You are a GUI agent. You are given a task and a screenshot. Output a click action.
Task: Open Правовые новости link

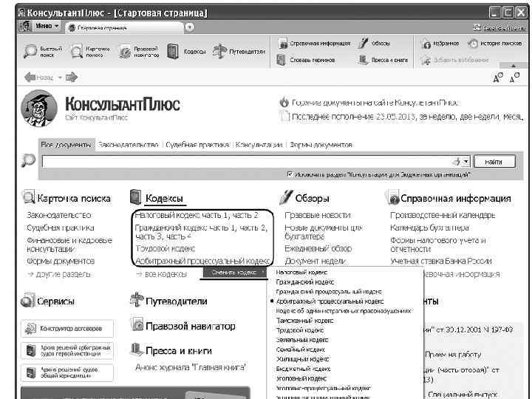click(318, 216)
